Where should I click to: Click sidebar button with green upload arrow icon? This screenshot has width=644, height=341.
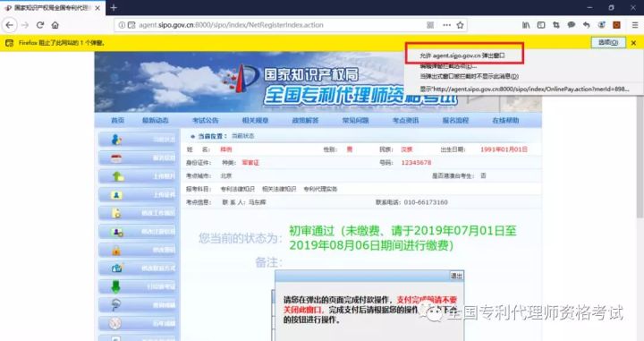point(137,176)
